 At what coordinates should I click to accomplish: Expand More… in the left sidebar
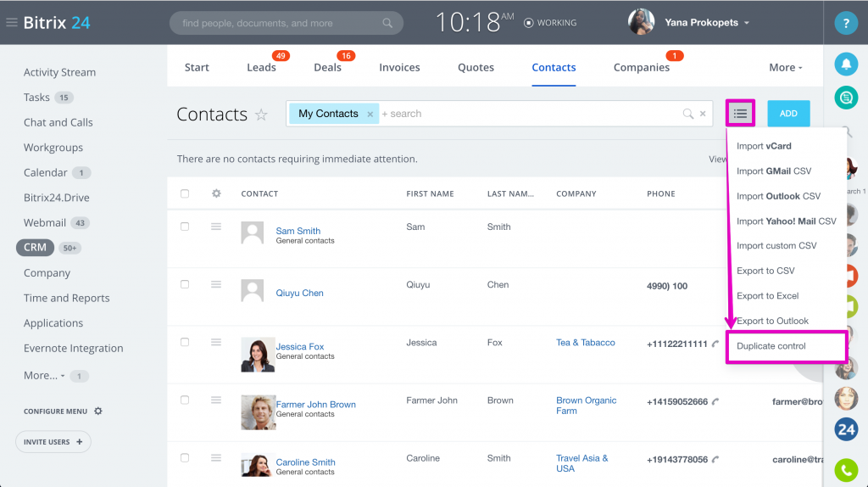(44, 375)
